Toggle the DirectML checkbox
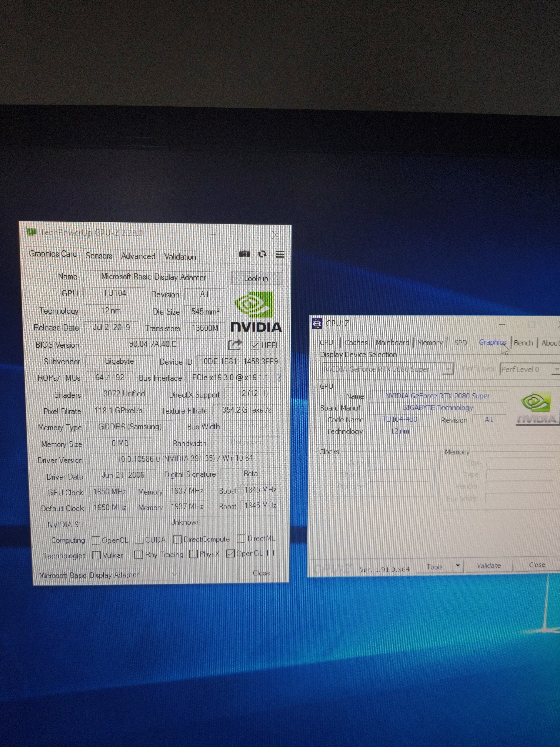Viewport: 560px width, 747px height. (x=241, y=538)
